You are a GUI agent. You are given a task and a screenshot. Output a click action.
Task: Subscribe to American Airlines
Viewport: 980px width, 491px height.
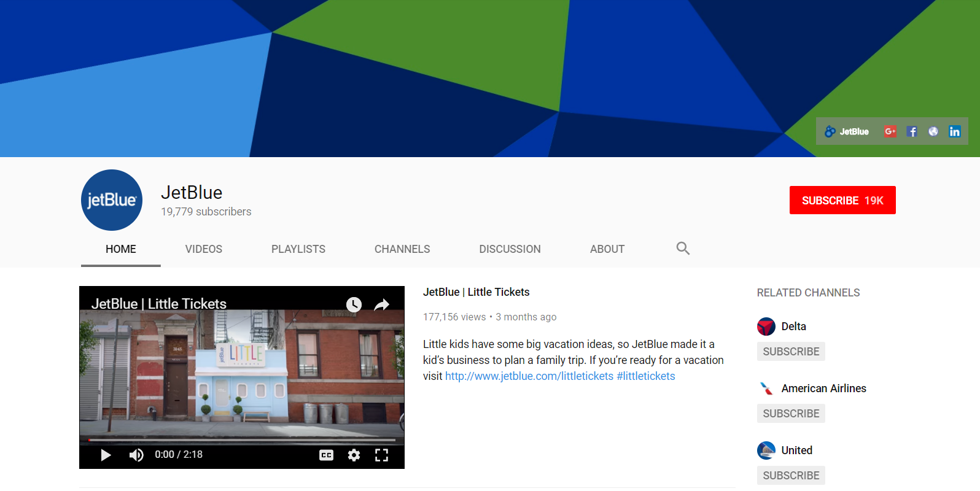click(791, 414)
